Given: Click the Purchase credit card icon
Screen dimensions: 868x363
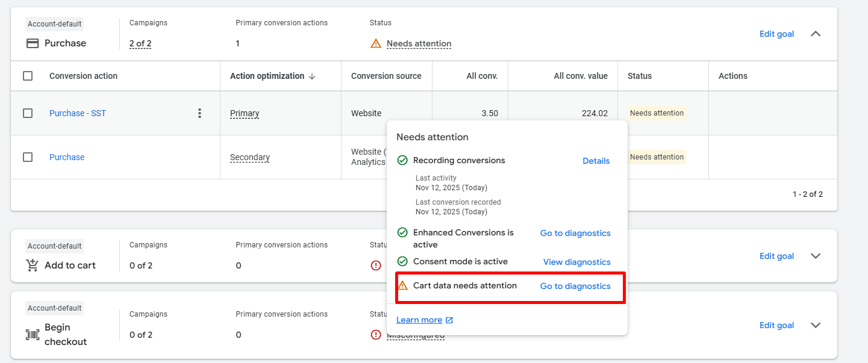Looking at the screenshot, I should point(33,43).
